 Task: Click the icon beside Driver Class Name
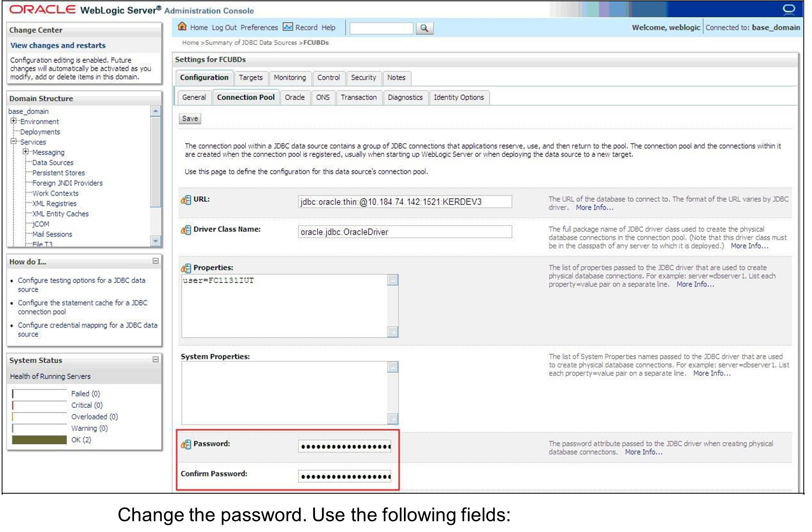pyautogui.click(x=186, y=230)
